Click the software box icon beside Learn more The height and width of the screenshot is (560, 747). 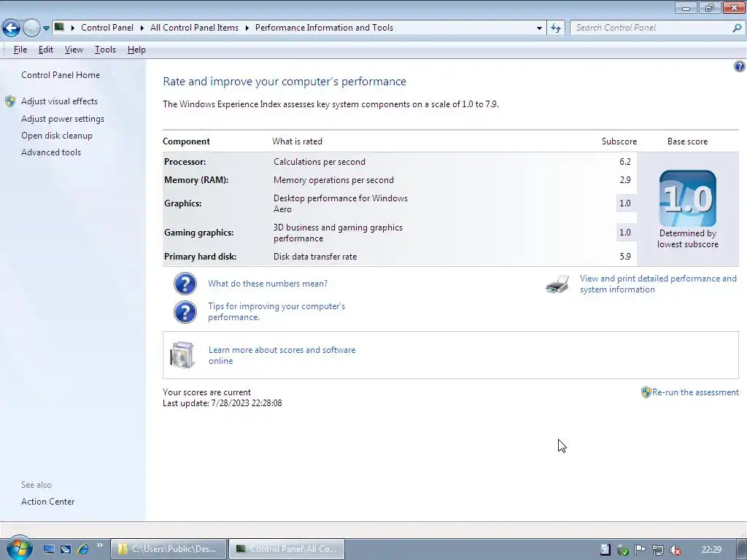[x=182, y=355]
